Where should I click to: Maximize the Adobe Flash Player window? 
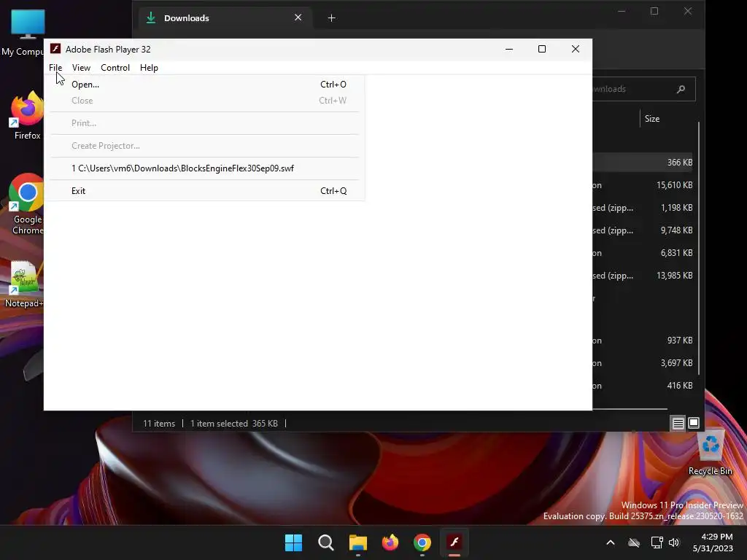tap(542, 49)
